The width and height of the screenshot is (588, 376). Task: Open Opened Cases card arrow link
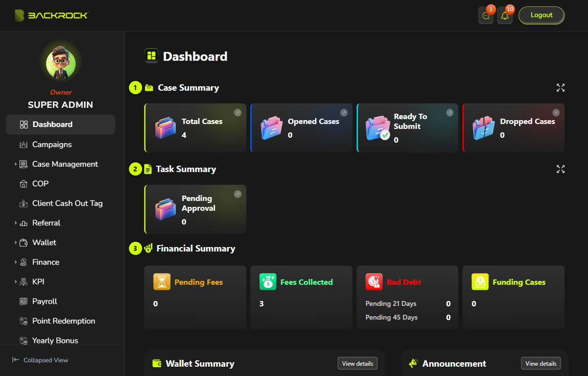point(344,113)
